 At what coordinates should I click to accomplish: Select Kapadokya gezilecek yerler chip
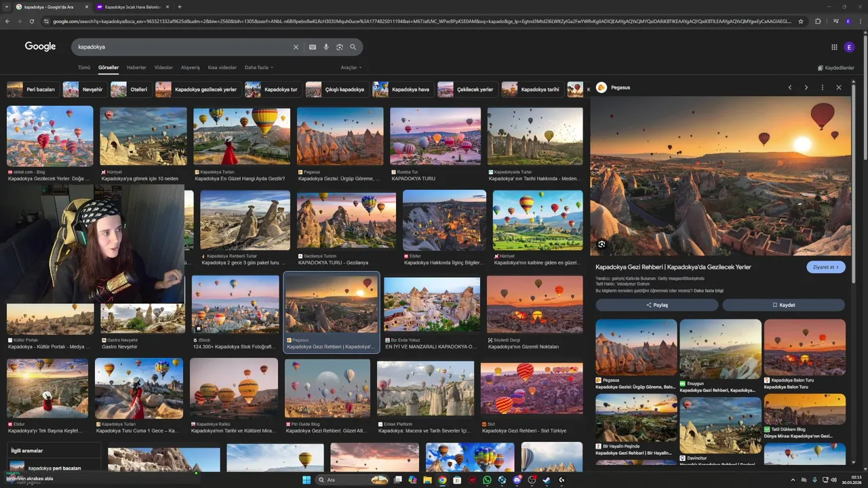click(x=197, y=89)
